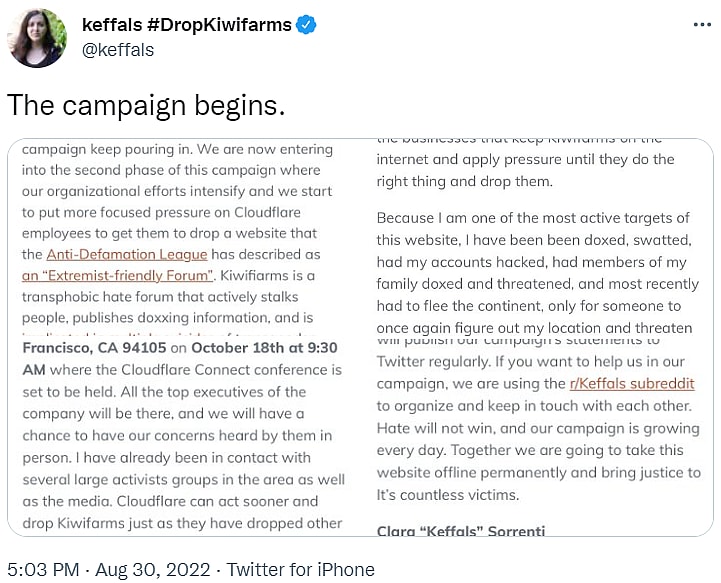
Task: Select the tweet text "The campaign begins."
Action: (x=146, y=104)
